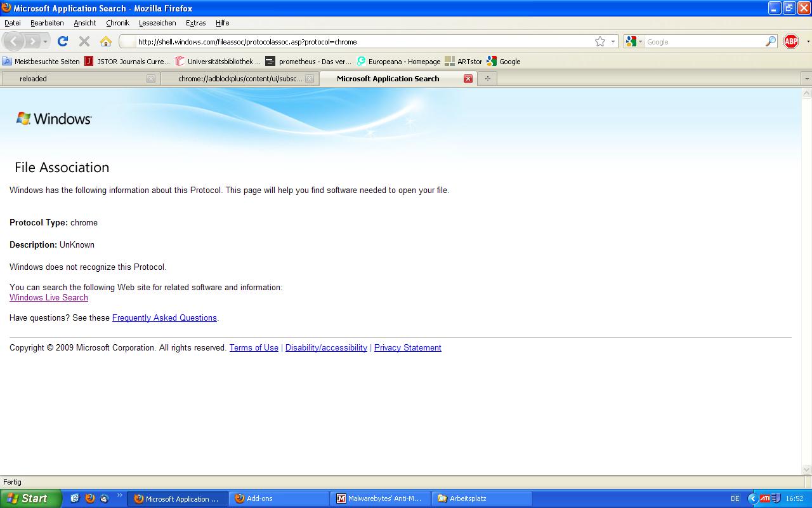Click the page scrollbar up arrow

click(x=807, y=93)
